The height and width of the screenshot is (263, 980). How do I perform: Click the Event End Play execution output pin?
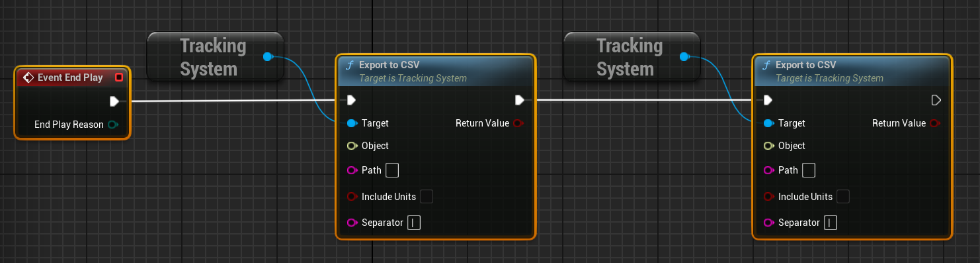[x=114, y=101]
